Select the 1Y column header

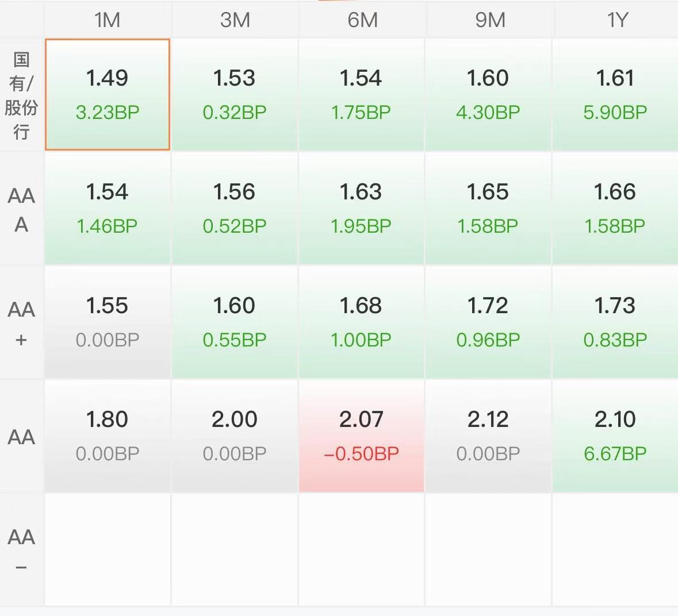(x=615, y=20)
